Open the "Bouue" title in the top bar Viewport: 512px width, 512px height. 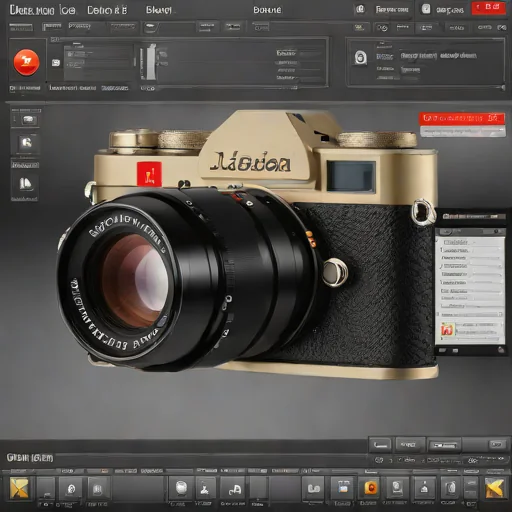[x=267, y=10]
